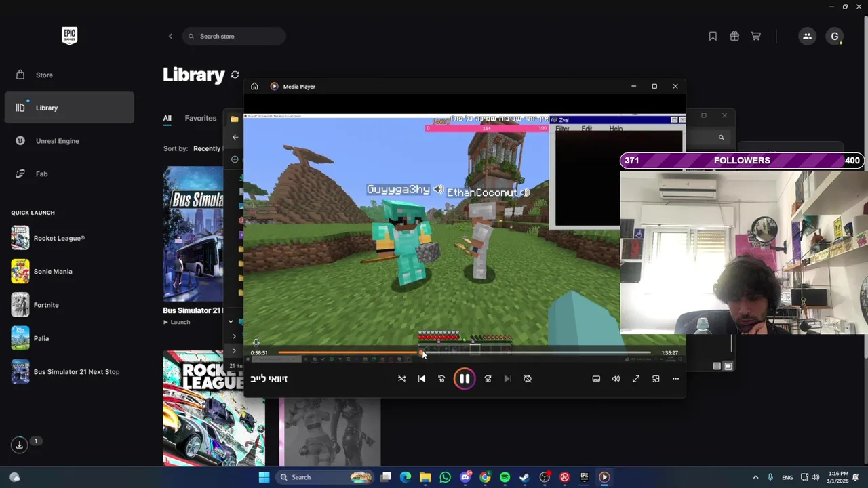Click the Search store field
The height and width of the screenshot is (488, 868).
click(234, 36)
